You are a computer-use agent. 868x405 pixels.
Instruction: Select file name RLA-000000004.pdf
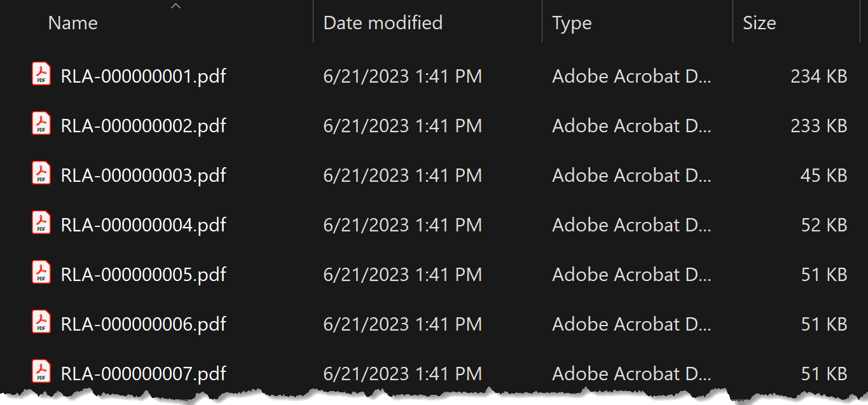[x=144, y=225]
